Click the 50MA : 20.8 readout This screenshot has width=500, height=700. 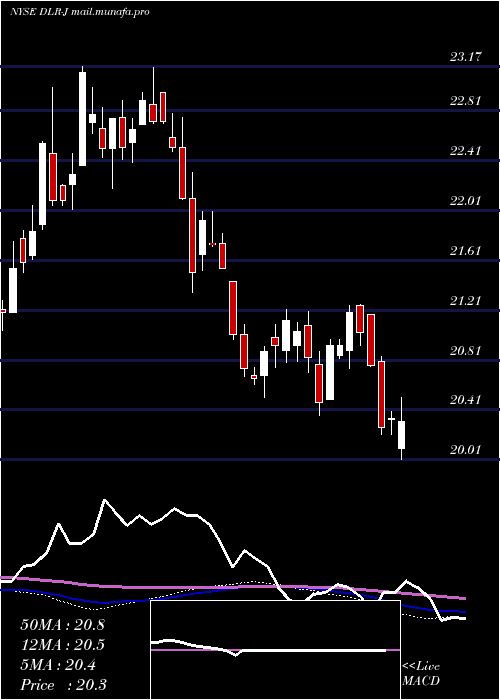[x=62, y=625]
